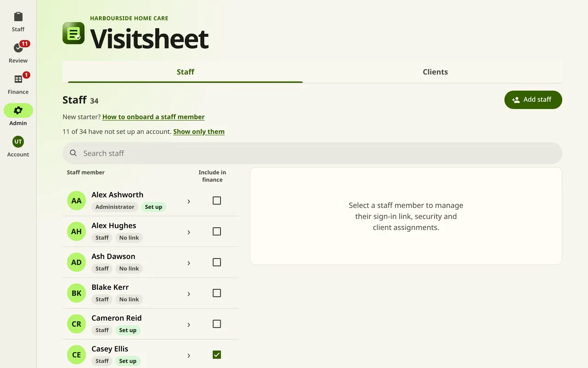Click the Add staff button

pyautogui.click(x=533, y=99)
